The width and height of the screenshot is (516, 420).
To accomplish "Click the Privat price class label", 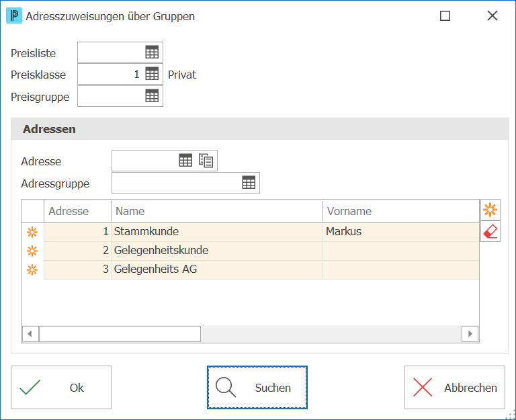I will tap(182, 75).
